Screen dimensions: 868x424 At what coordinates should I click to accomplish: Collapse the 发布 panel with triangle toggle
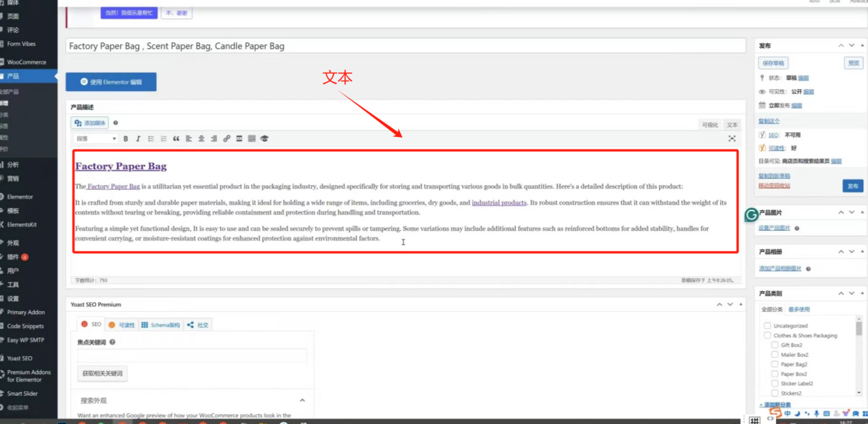coord(863,45)
